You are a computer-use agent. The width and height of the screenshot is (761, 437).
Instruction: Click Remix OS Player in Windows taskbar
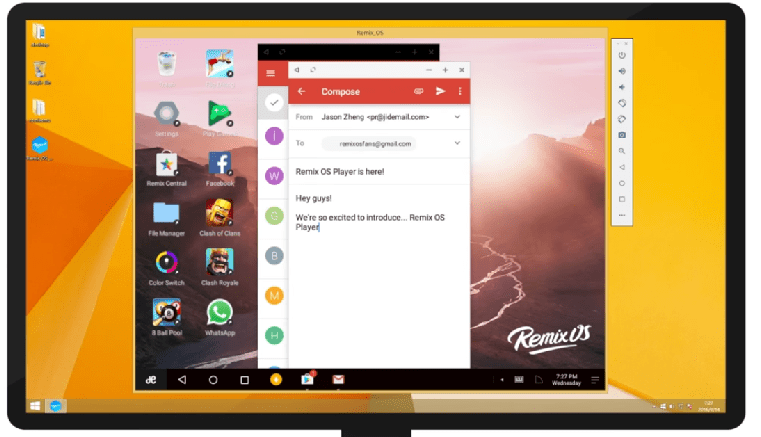coord(55,406)
